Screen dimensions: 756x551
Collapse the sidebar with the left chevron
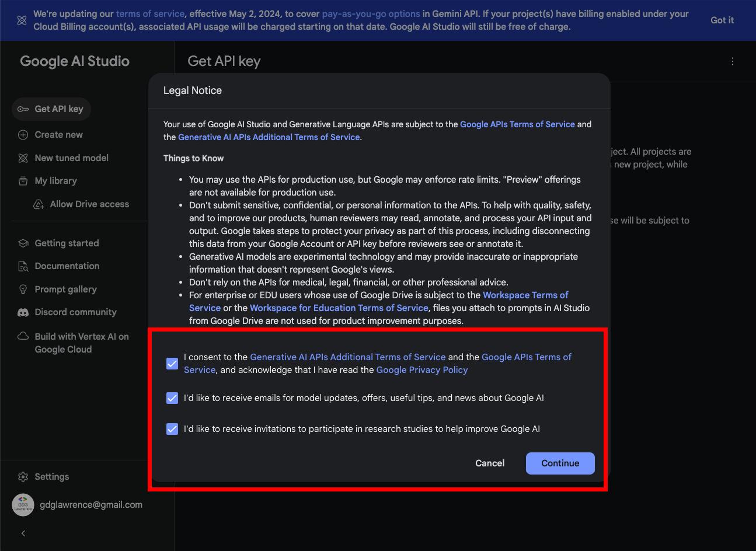click(x=23, y=533)
